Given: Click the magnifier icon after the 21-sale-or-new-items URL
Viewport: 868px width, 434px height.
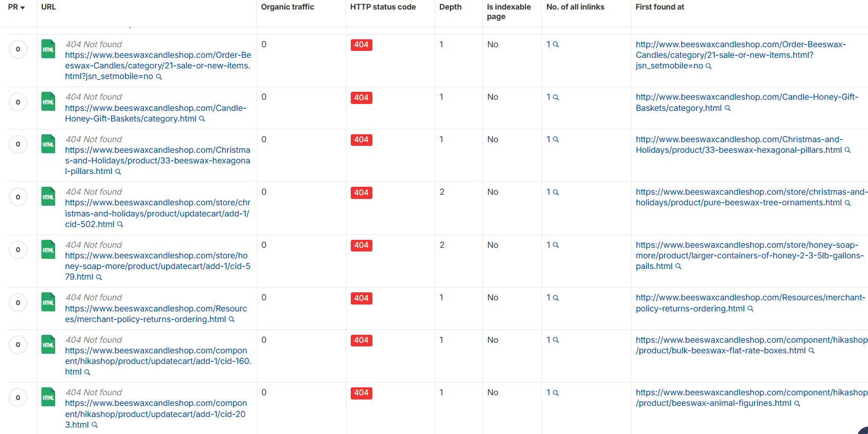Looking at the screenshot, I should click(x=159, y=77).
